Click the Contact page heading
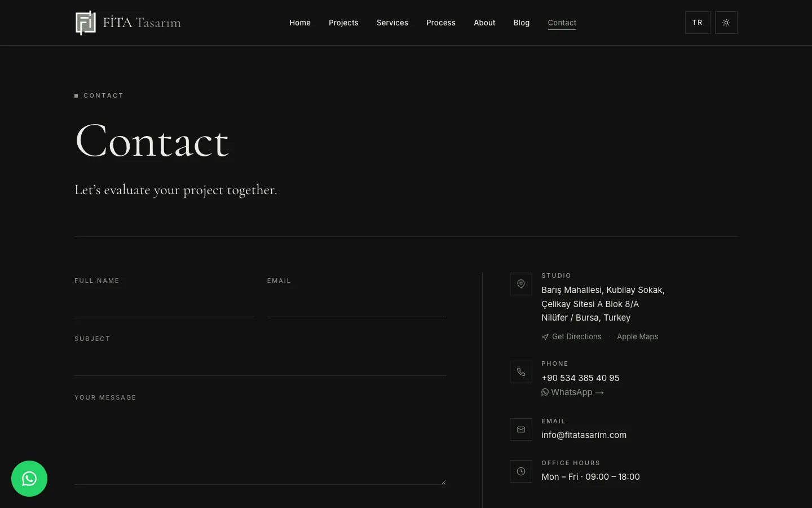 click(152, 141)
